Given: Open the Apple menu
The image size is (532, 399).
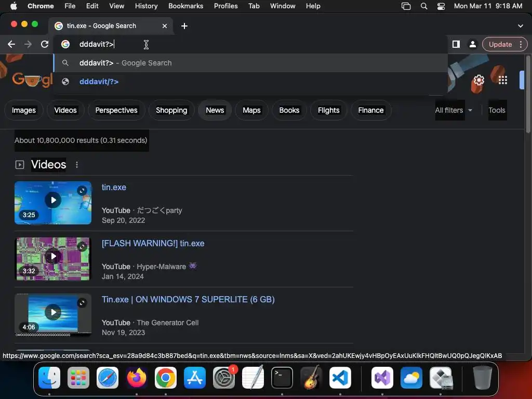Looking at the screenshot, I should click(x=14, y=6).
